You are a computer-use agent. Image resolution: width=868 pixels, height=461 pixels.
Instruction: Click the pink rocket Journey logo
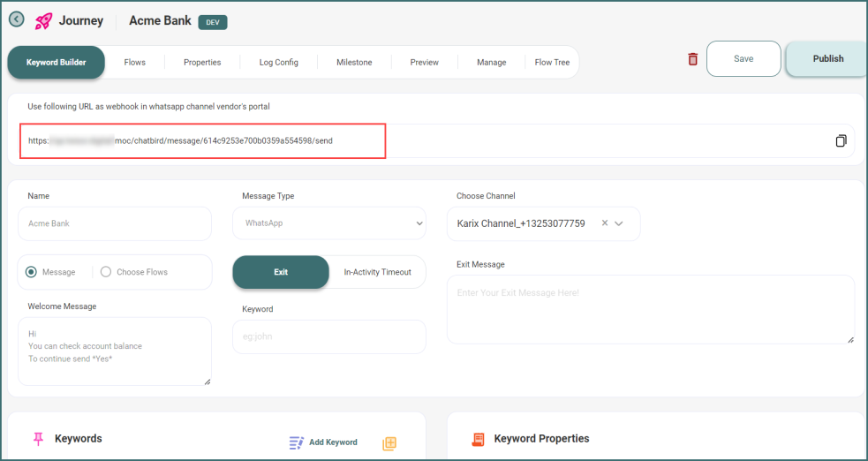tap(42, 20)
